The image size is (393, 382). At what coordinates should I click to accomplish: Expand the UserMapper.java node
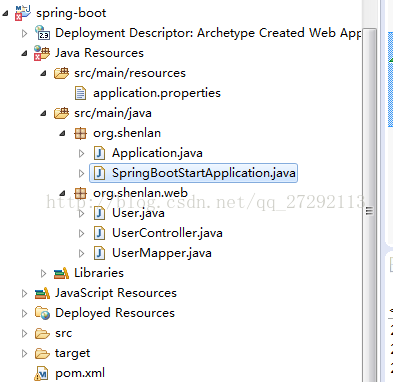pyautogui.click(x=81, y=254)
